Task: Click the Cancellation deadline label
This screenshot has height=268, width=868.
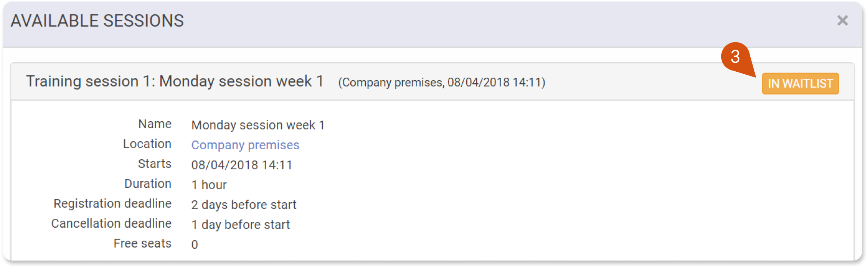Action: coord(111,223)
